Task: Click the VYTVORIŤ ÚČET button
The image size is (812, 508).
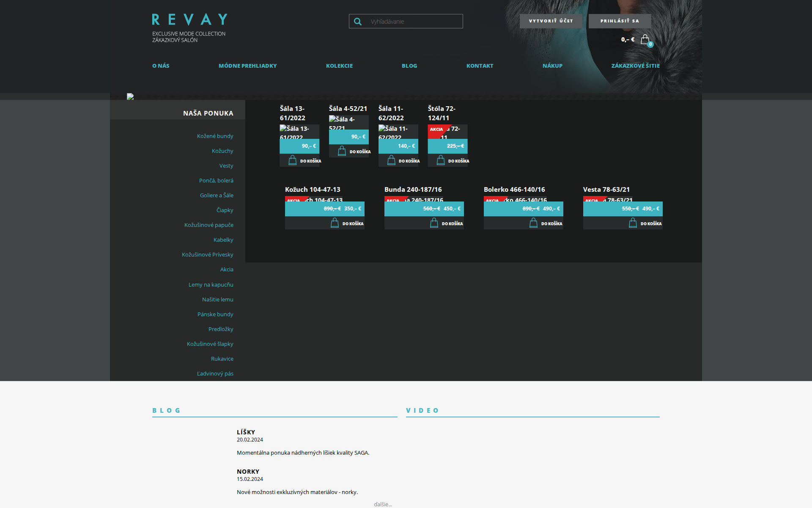Action: (x=551, y=21)
